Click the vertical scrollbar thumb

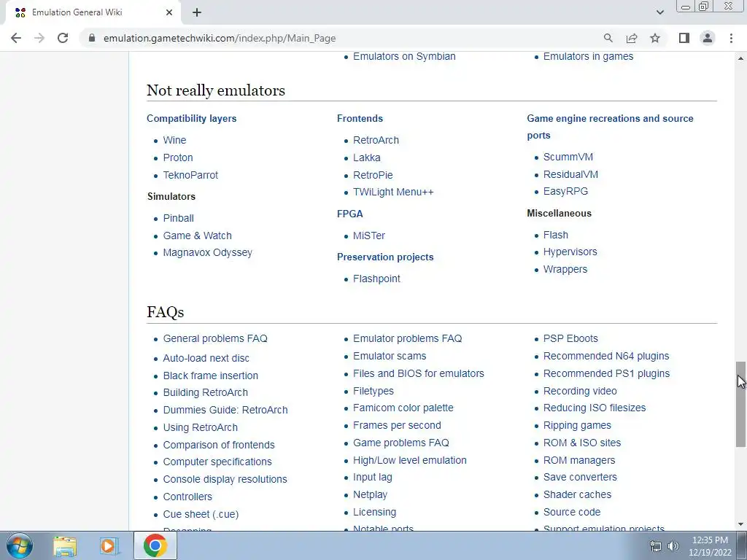coord(740,404)
